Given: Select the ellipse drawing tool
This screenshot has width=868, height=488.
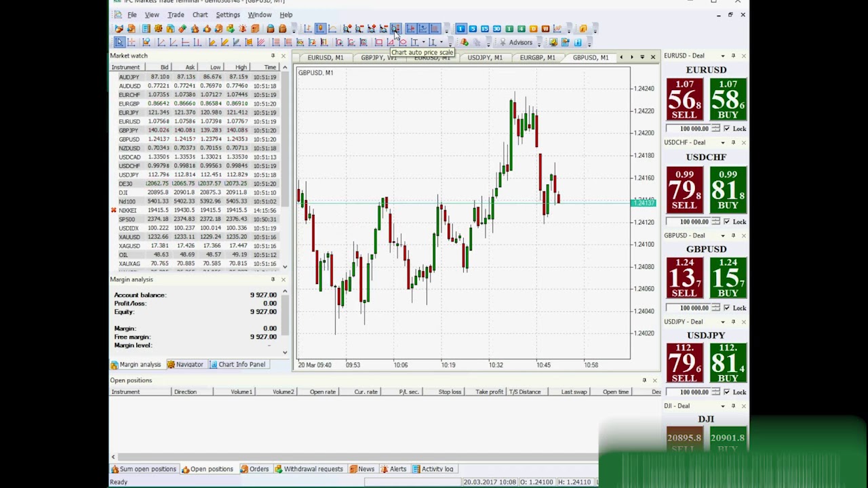Looking at the screenshot, I should [403, 42].
